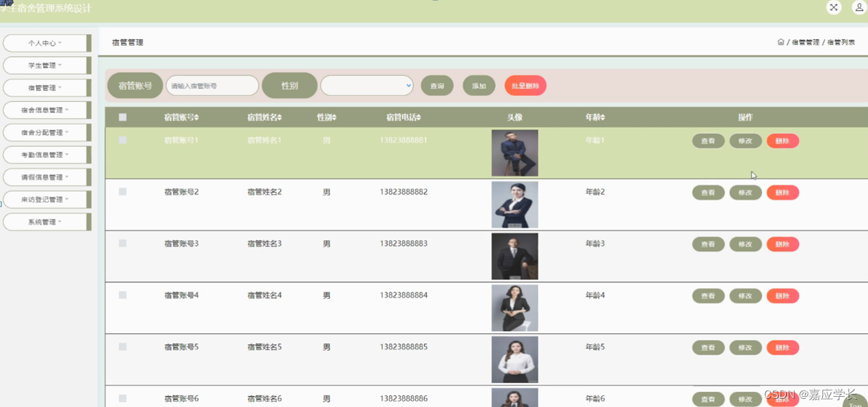This screenshot has height=407, width=868.
Task: Check the box for 宿管账号3 row
Action: tap(122, 244)
